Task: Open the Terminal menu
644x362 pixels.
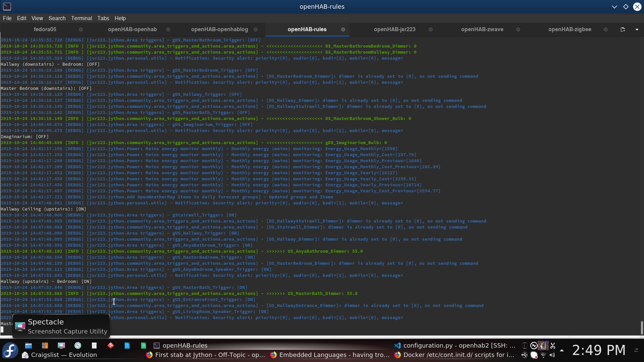Action: click(81, 18)
